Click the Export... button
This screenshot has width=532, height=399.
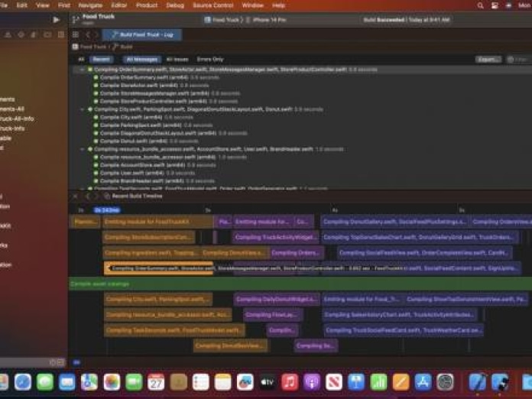[x=488, y=60]
